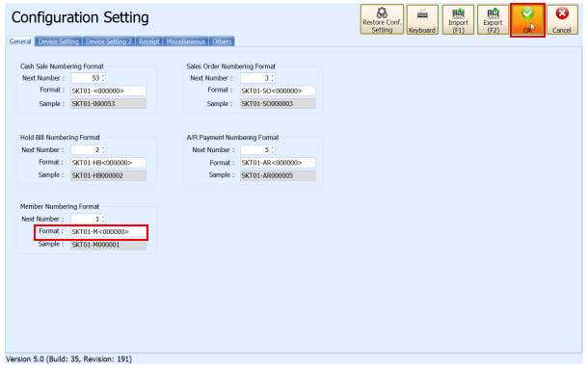Click the Hold Bill Format field
The image size is (588, 368).
pos(108,163)
